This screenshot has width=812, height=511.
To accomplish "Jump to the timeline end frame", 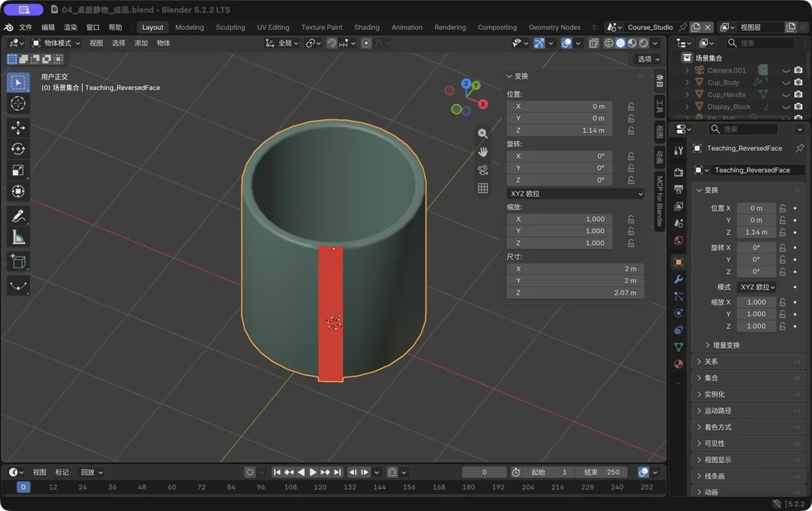I will click(338, 472).
